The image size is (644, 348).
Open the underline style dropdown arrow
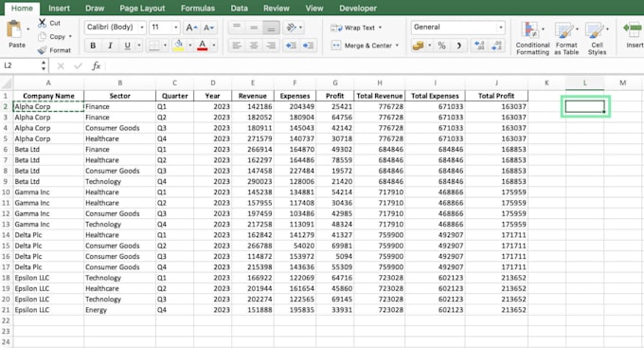tap(139, 46)
